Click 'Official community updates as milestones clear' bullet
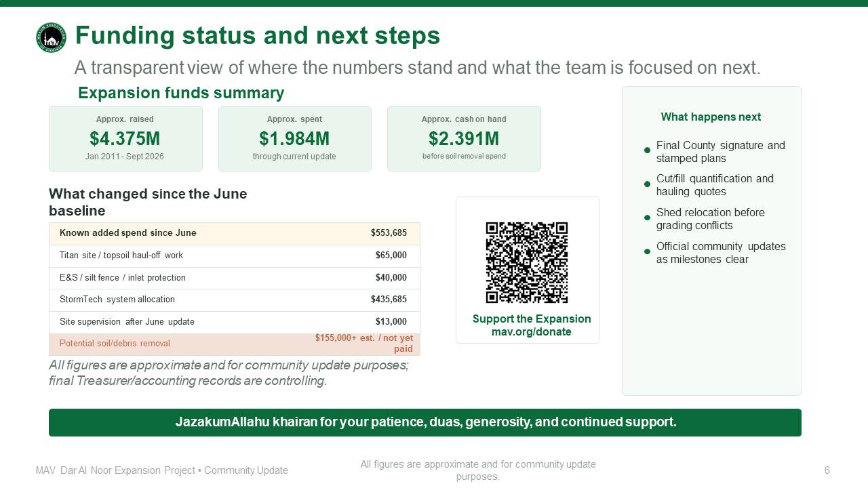This screenshot has height=488, width=868. (x=721, y=253)
